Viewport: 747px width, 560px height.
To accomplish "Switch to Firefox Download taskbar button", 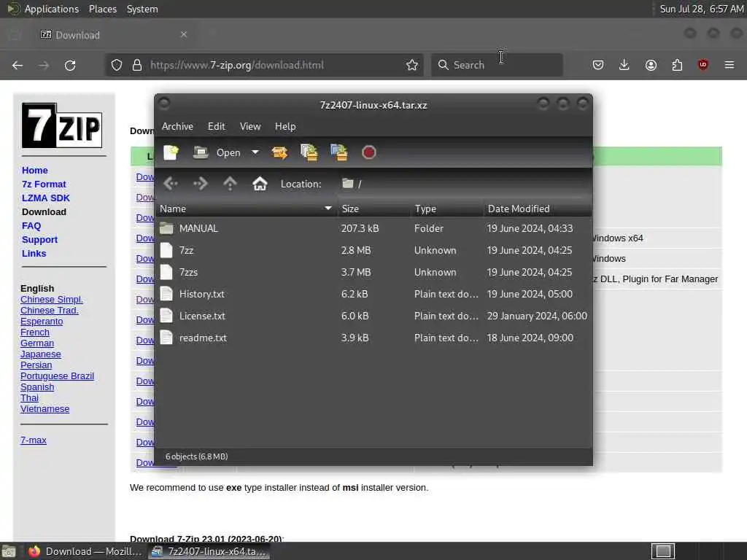I will click(x=85, y=551).
